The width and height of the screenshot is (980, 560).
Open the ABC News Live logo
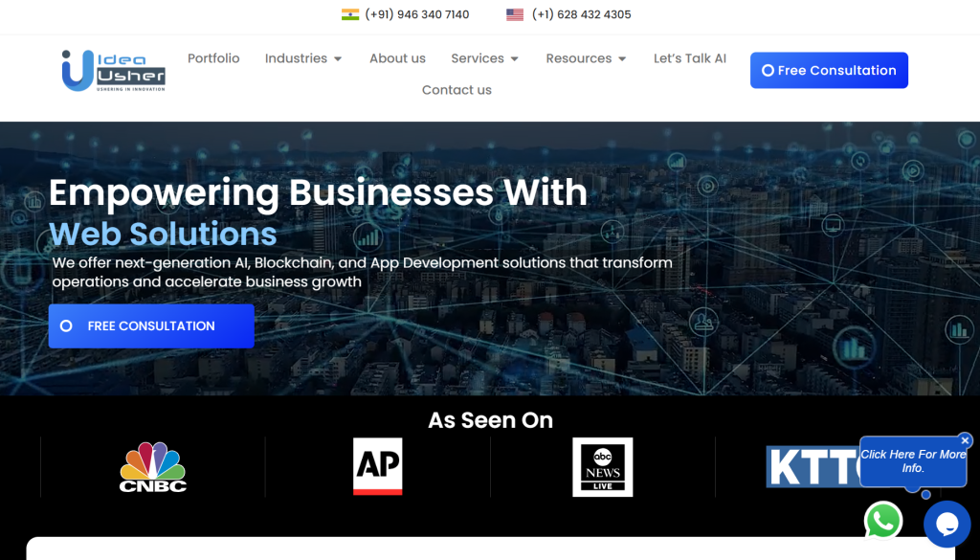pyautogui.click(x=602, y=467)
